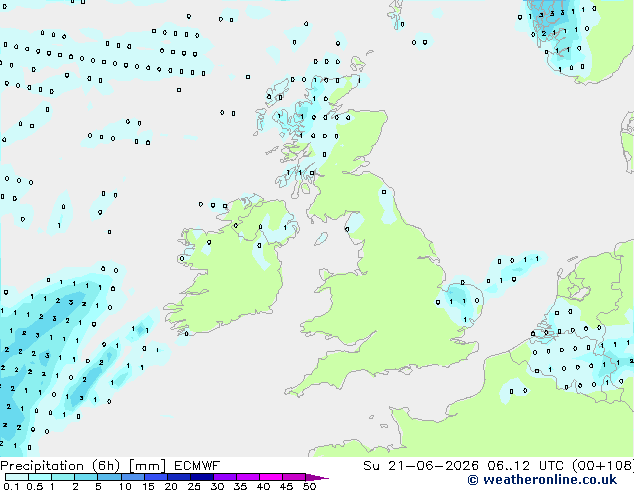Pick the 30–35 mm purple swatch

pos(225,477)
